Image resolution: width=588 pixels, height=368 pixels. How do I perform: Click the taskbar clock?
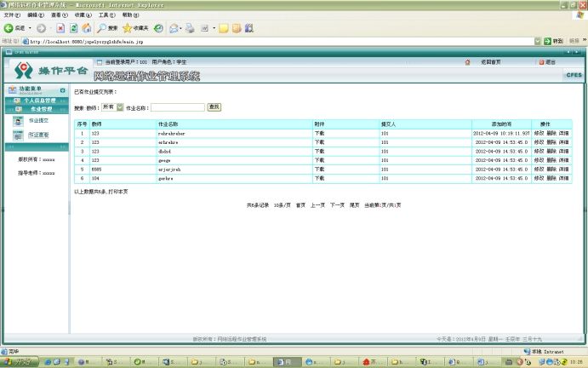point(576,362)
